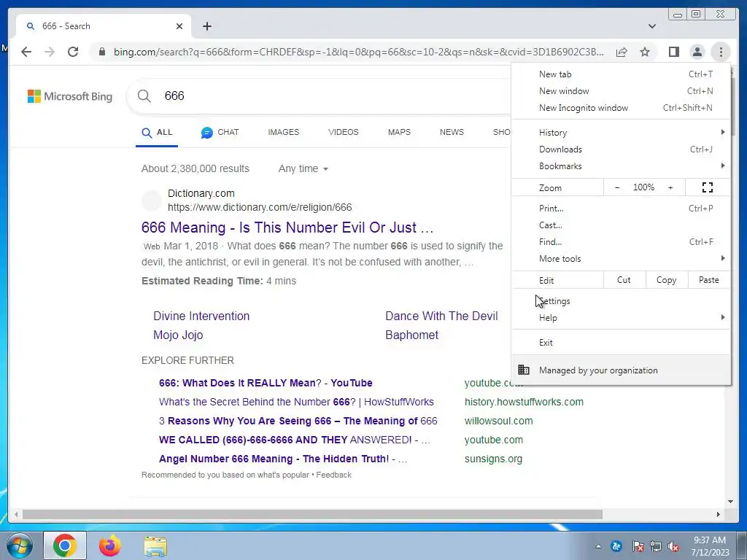Launch Firefox from the taskbar
The width and height of the screenshot is (747, 560).
point(110,545)
